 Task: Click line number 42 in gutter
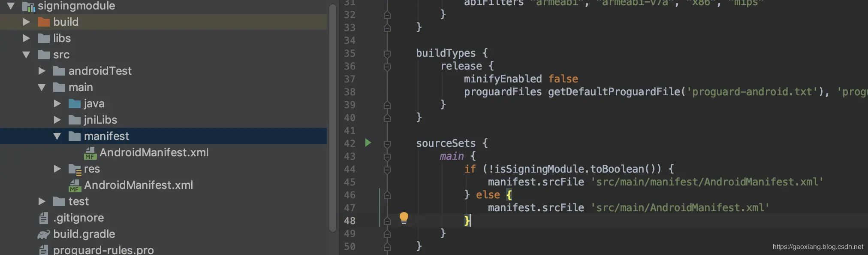350,143
